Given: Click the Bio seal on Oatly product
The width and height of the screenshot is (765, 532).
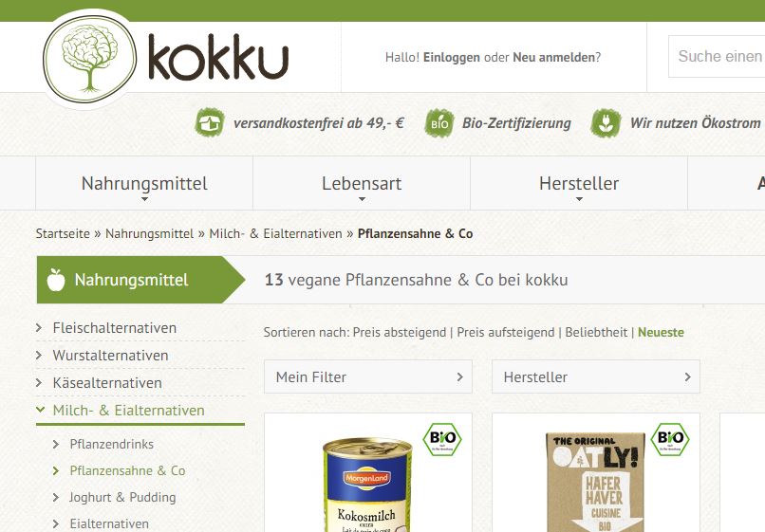Looking at the screenshot, I should point(670,439).
